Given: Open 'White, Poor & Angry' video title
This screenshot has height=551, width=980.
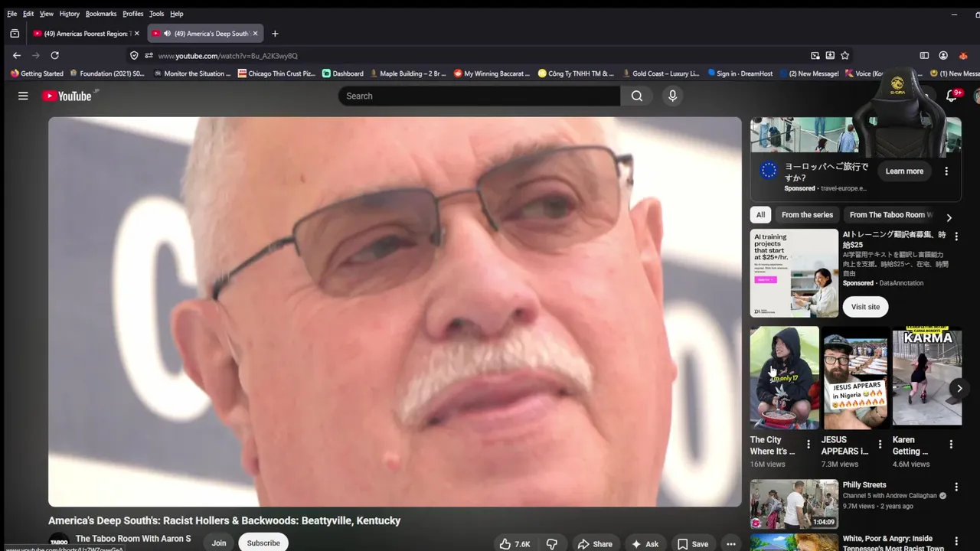Looking at the screenshot, I should coord(893,543).
